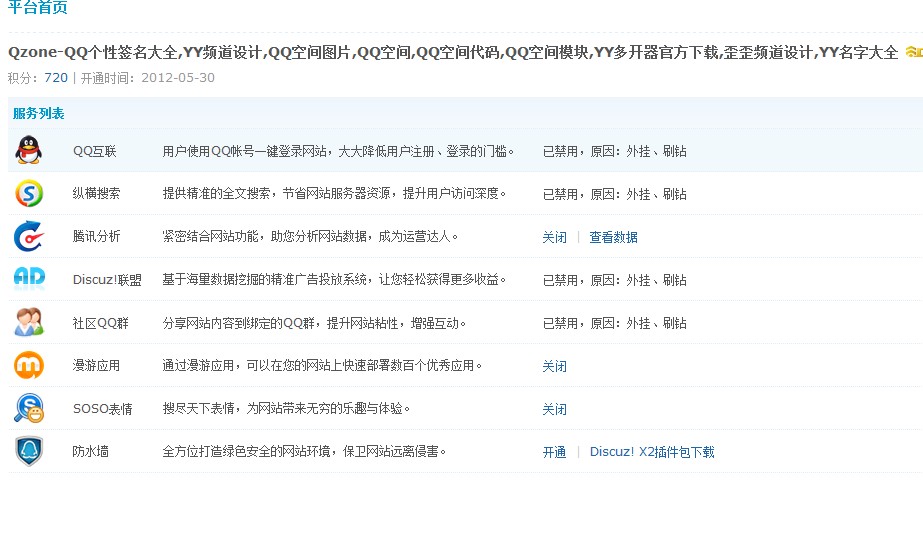Click the SOSO表情 magnifier smiley icon
The image size is (923, 545).
pos(29,408)
